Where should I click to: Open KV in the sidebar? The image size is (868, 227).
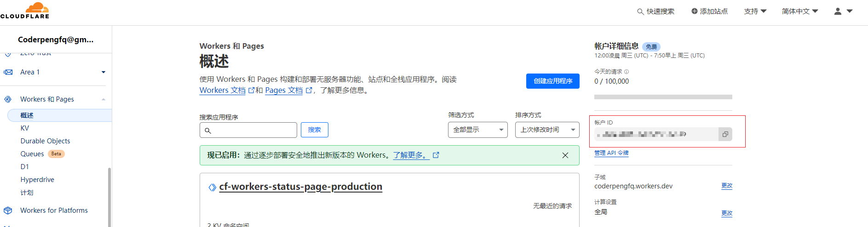25,128
